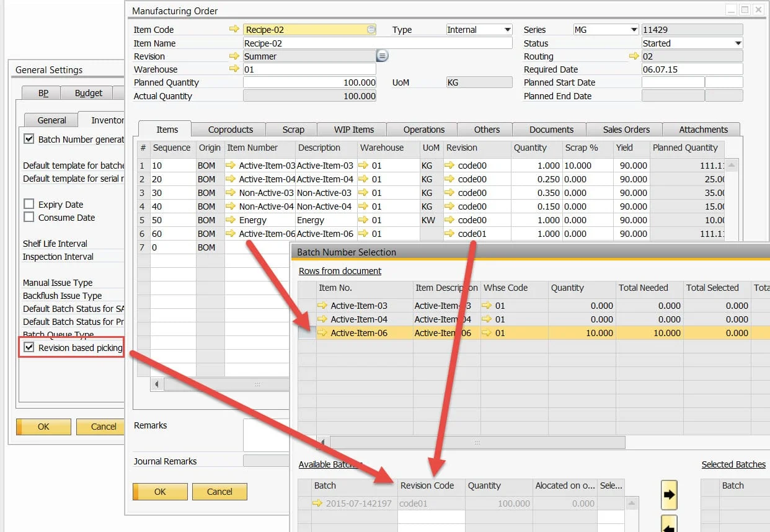Follow the link arrow for the Energy item row
This screenshot has height=532, width=770.
tap(231, 220)
